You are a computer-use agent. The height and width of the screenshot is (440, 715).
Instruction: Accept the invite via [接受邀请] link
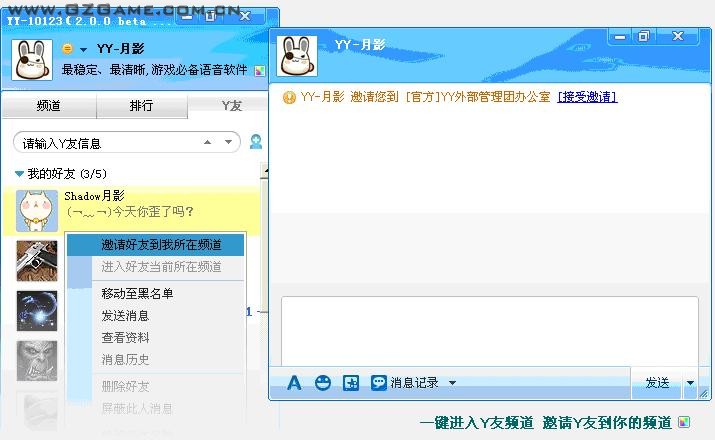click(587, 97)
